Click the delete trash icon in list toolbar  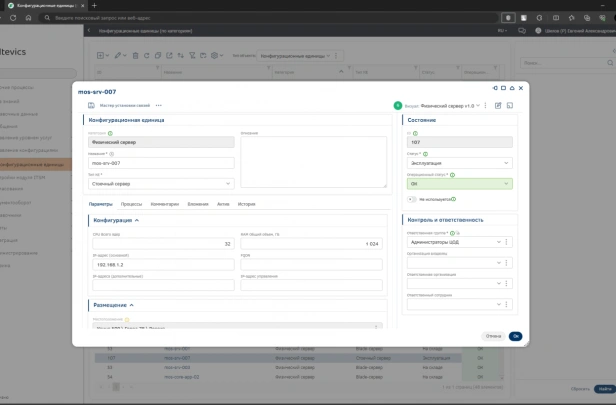coord(135,56)
